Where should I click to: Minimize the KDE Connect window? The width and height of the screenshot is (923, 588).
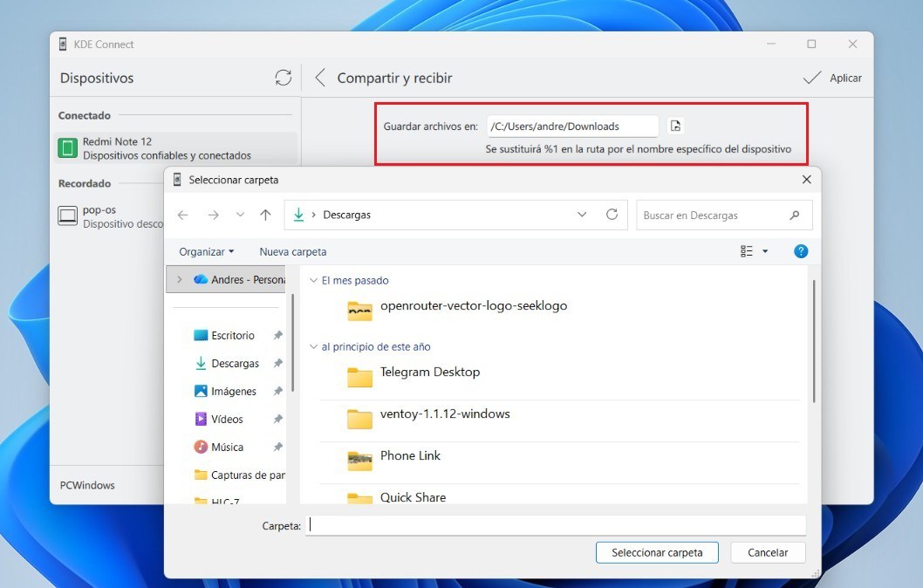tap(771, 44)
